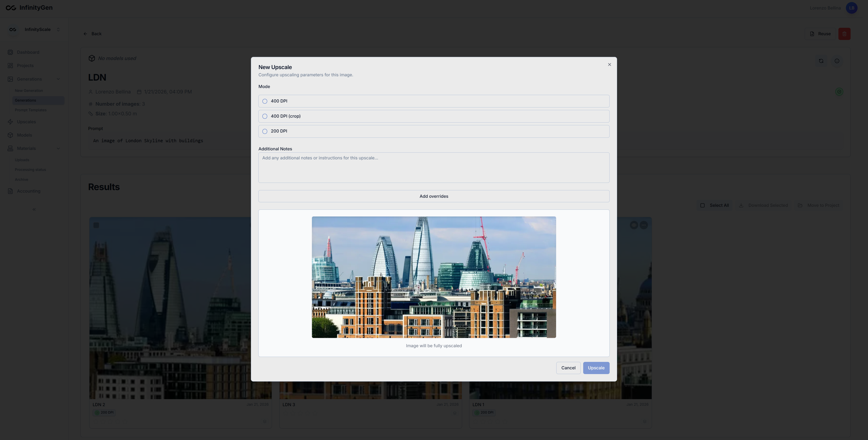868x440 pixels.
Task: Toggle the Select All checkbox
Action: [x=703, y=205]
